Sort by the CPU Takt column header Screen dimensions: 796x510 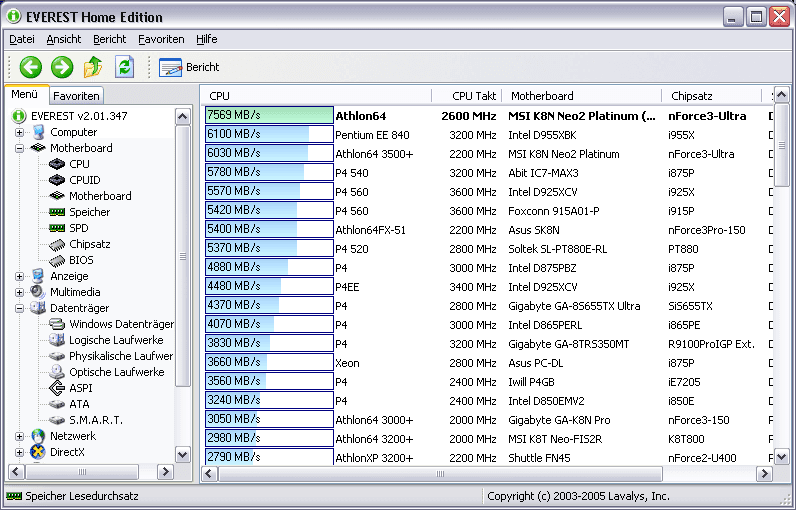click(x=466, y=96)
